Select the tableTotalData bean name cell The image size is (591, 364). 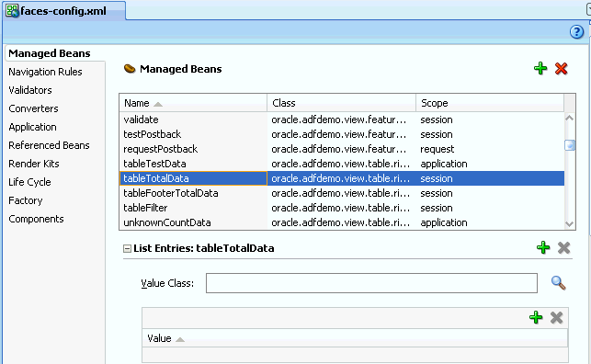point(193,178)
